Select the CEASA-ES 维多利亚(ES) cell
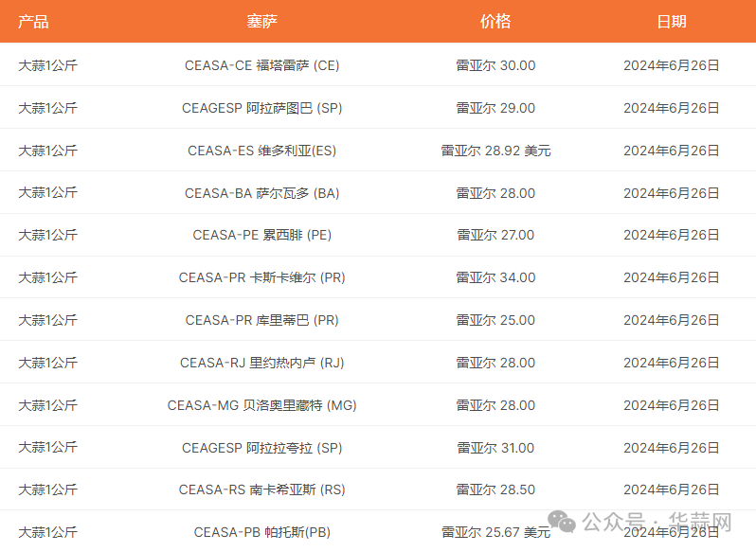Image resolution: width=756 pixels, height=552 pixels. pos(261,151)
